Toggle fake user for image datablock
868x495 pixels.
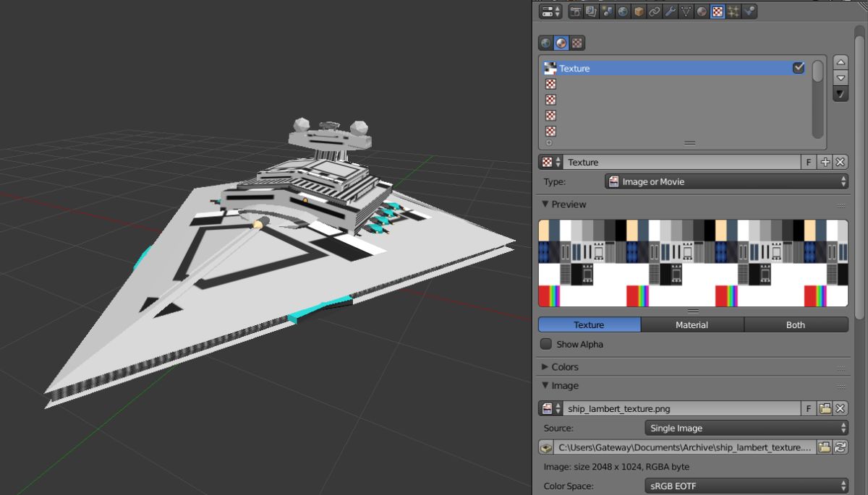click(x=809, y=409)
